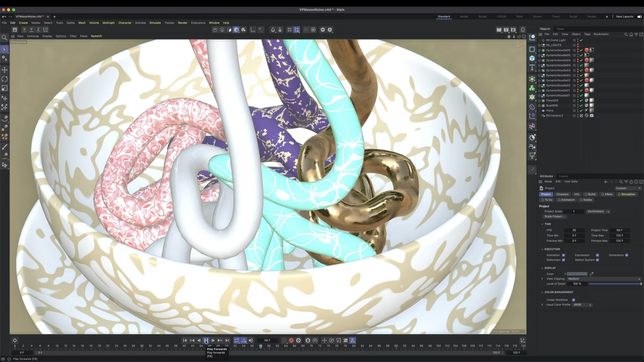Pick display color with eyedropper
This screenshot has height=362, width=644.
[x=592, y=274]
